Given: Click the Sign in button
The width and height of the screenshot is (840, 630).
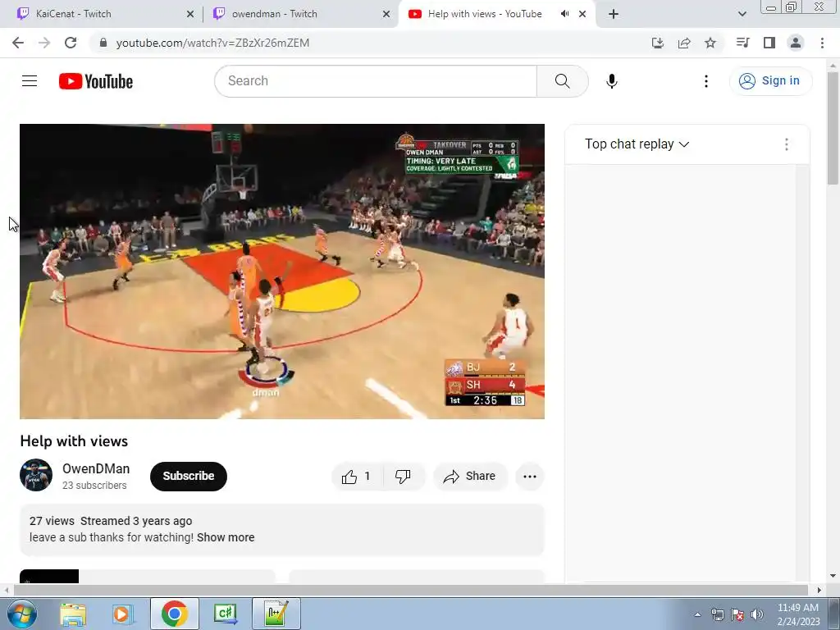Looking at the screenshot, I should coord(770,81).
